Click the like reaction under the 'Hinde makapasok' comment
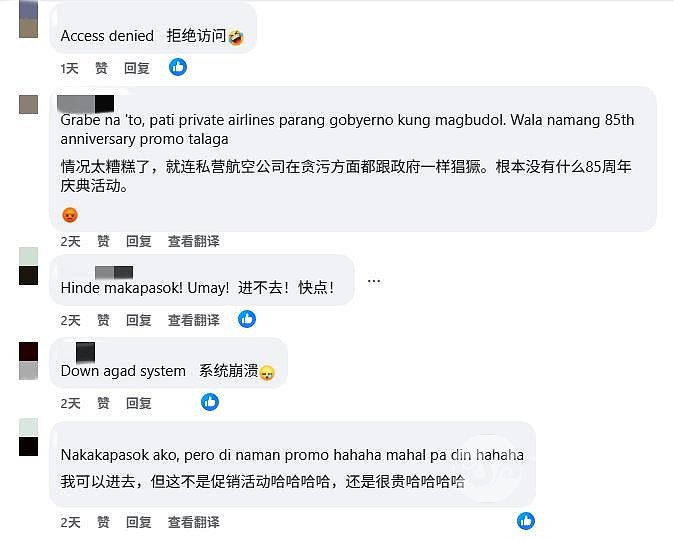 click(247, 319)
